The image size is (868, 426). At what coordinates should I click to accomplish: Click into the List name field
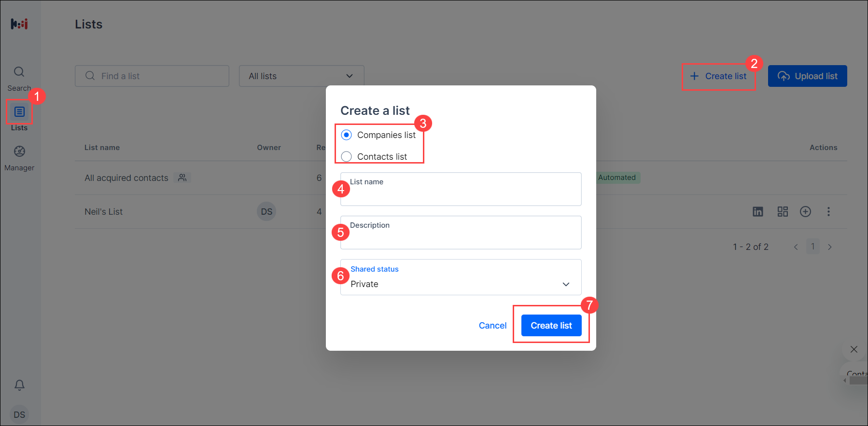[461, 189]
